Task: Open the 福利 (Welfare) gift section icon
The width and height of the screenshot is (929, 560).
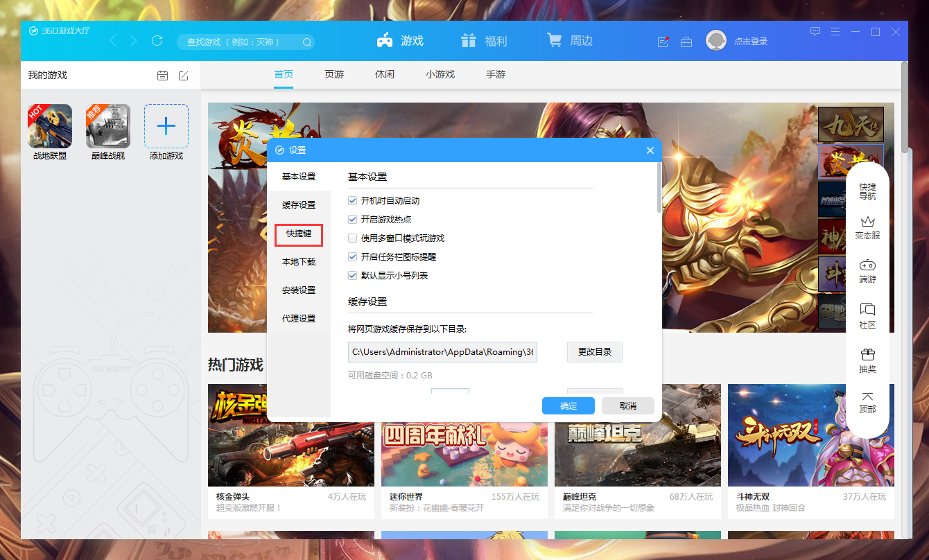Action: (468, 40)
